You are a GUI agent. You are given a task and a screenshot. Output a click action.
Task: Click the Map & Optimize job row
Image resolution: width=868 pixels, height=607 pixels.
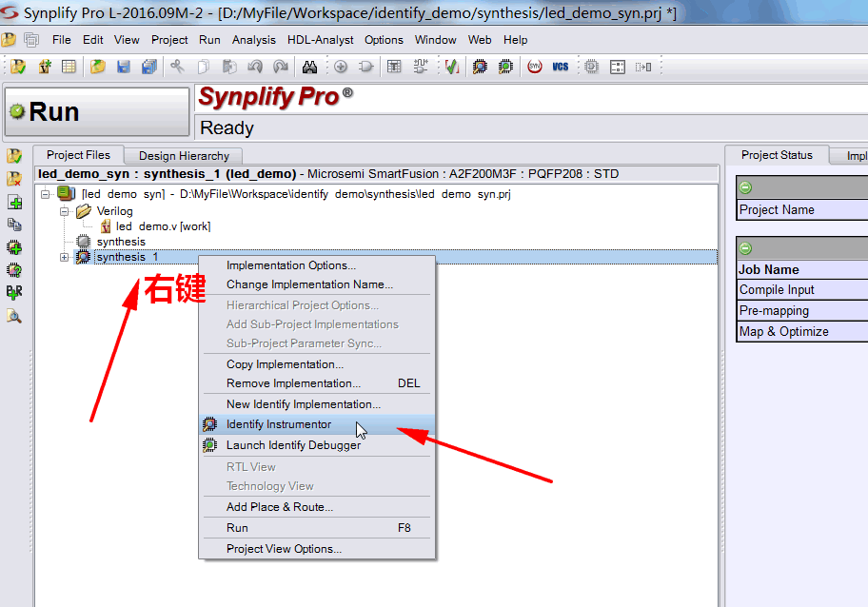802,332
